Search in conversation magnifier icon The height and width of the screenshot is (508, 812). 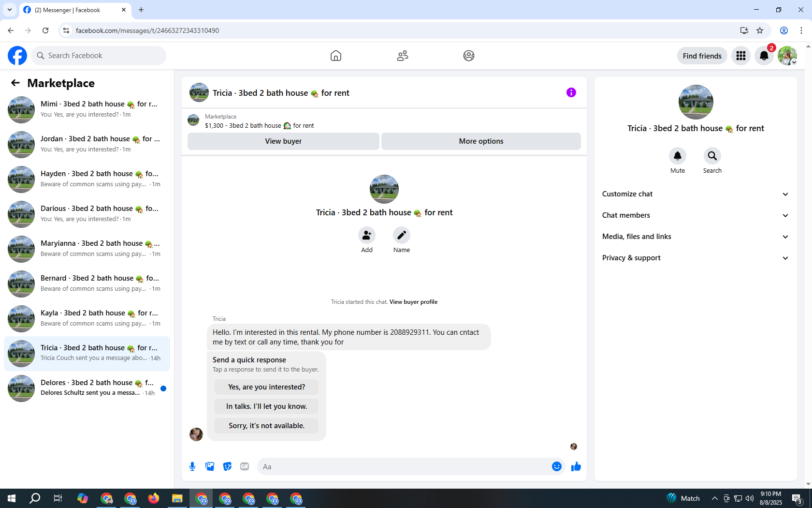pos(712,156)
